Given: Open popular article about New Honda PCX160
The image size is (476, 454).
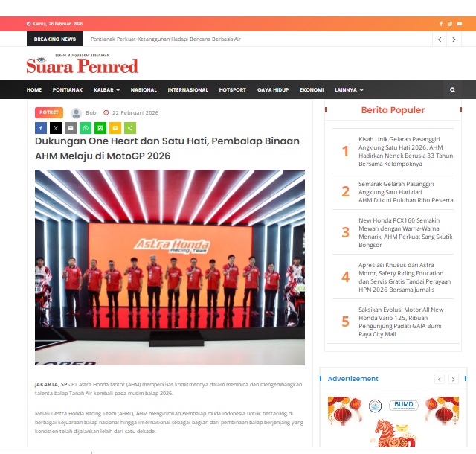Looking at the screenshot, I should click(x=405, y=232).
